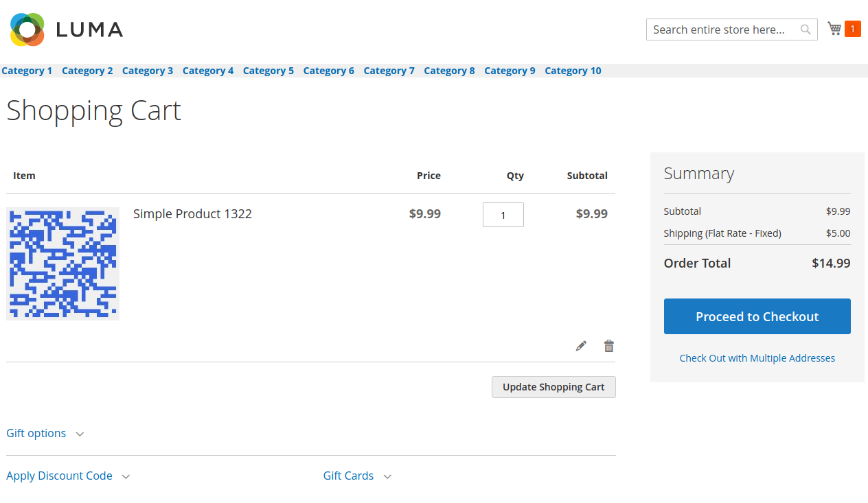The width and height of the screenshot is (868, 503).
Task: Expand the Gift options section
Action: [x=45, y=434]
